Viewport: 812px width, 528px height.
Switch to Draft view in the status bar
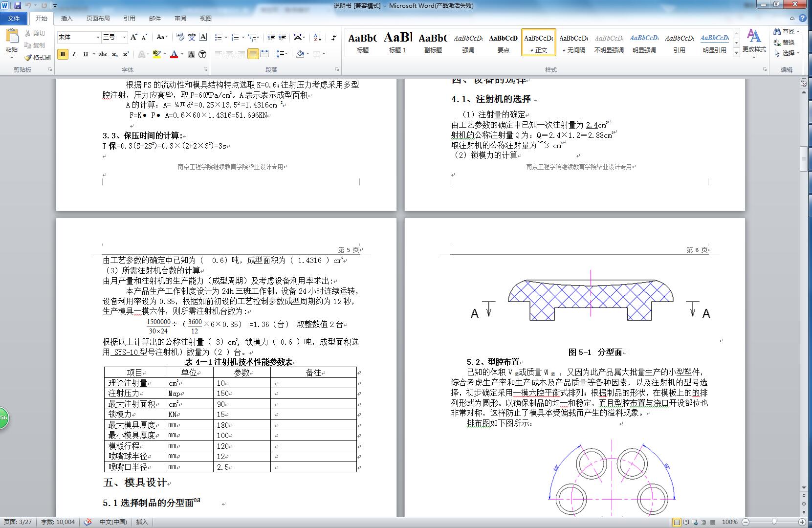click(713, 522)
